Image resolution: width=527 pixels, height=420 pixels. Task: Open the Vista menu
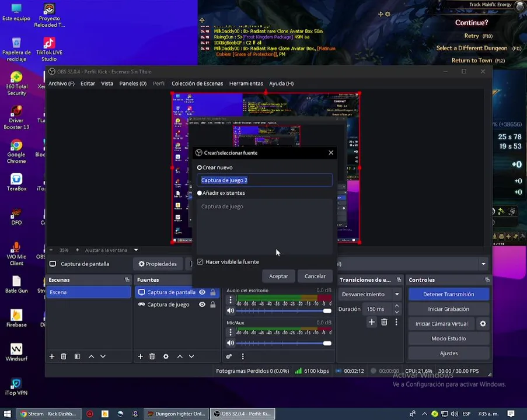click(x=107, y=83)
